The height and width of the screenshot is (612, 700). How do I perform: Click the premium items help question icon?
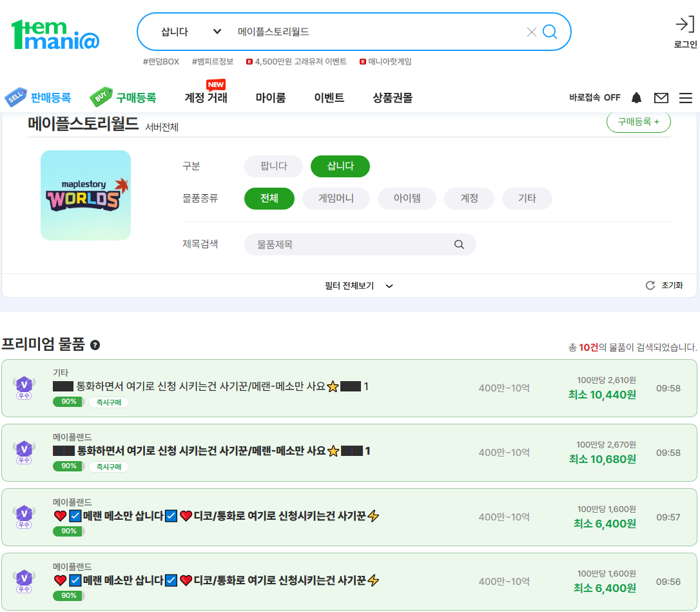pyautogui.click(x=95, y=345)
